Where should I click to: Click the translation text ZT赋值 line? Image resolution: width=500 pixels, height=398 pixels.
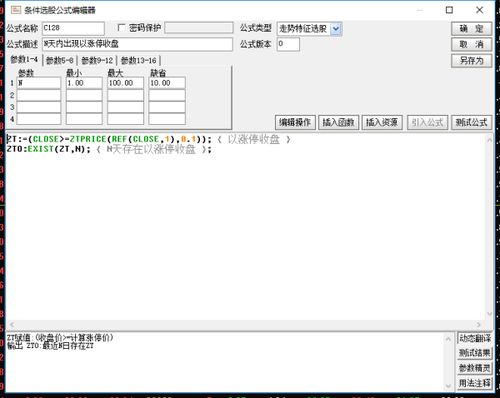pos(60,338)
